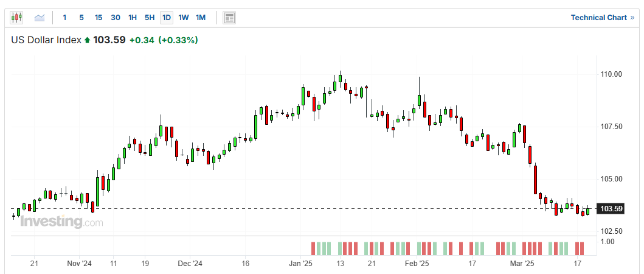
Task: Click the Nov '24 date axis label
Action: [x=79, y=263]
